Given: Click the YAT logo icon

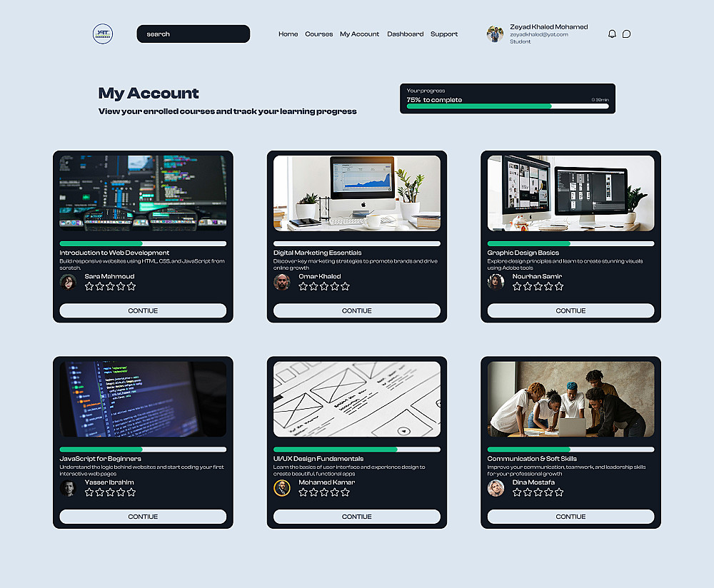Looking at the screenshot, I should pyautogui.click(x=103, y=34).
